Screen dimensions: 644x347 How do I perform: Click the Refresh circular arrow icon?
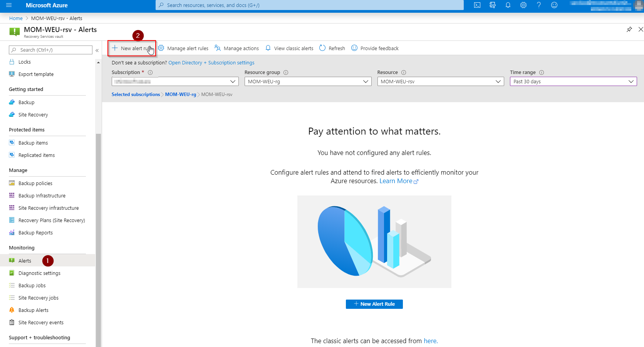322,48
